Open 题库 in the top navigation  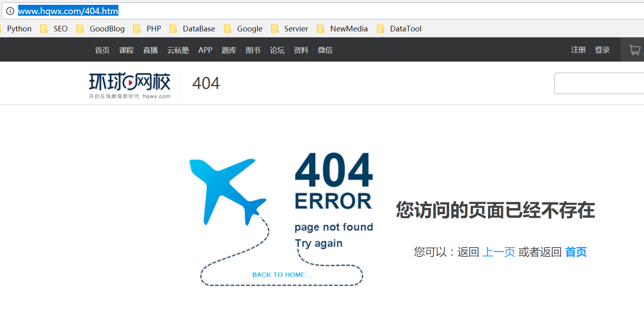[x=229, y=50]
